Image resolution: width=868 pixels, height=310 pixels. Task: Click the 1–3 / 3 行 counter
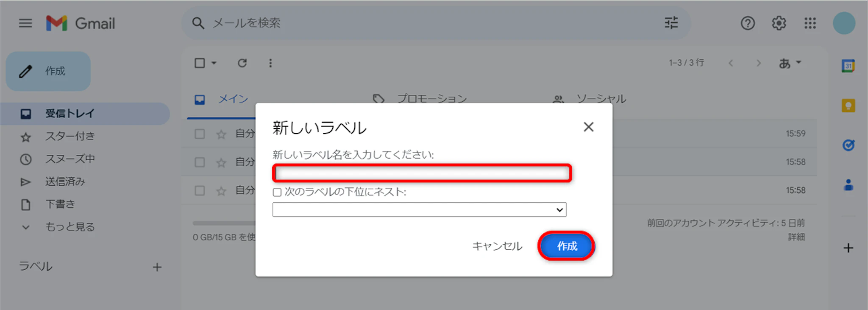pyautogui.click(x=687, y=63)
